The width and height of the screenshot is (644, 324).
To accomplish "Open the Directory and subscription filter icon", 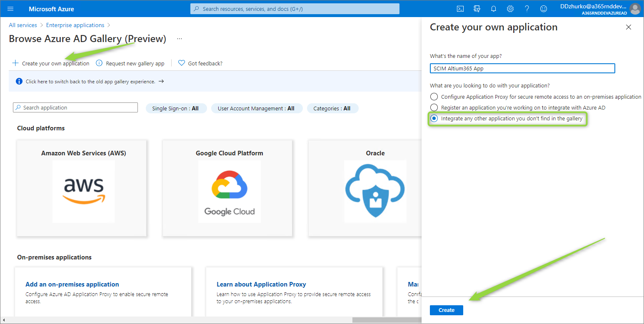I will (477, 9).
